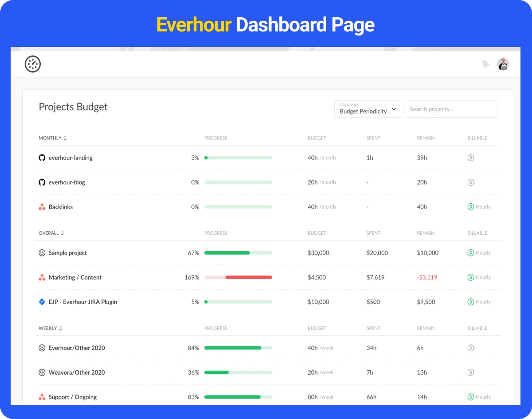Collapse the MONTHLY group sort arrows
532x419 pixels.
click(x=65, y=138)
